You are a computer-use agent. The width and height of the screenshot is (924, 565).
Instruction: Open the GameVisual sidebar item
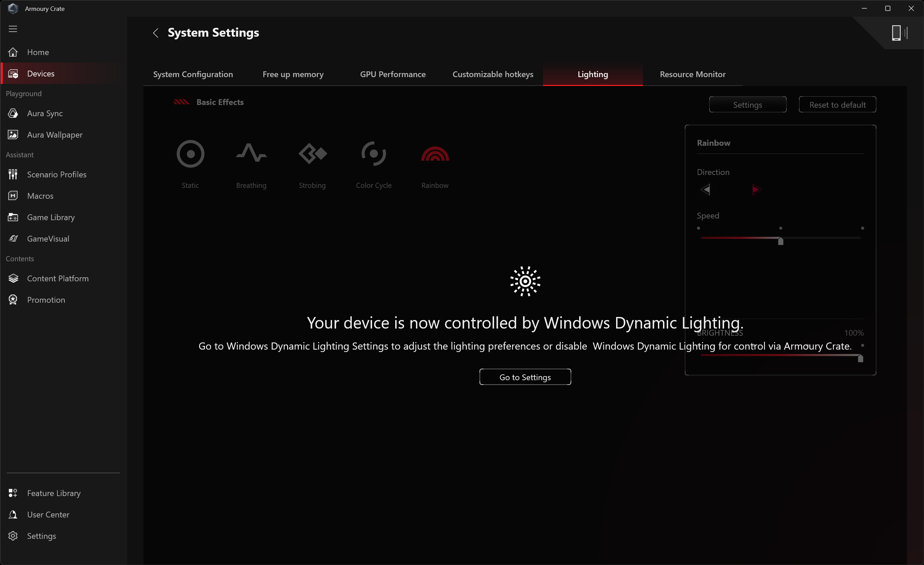point(48,239)
